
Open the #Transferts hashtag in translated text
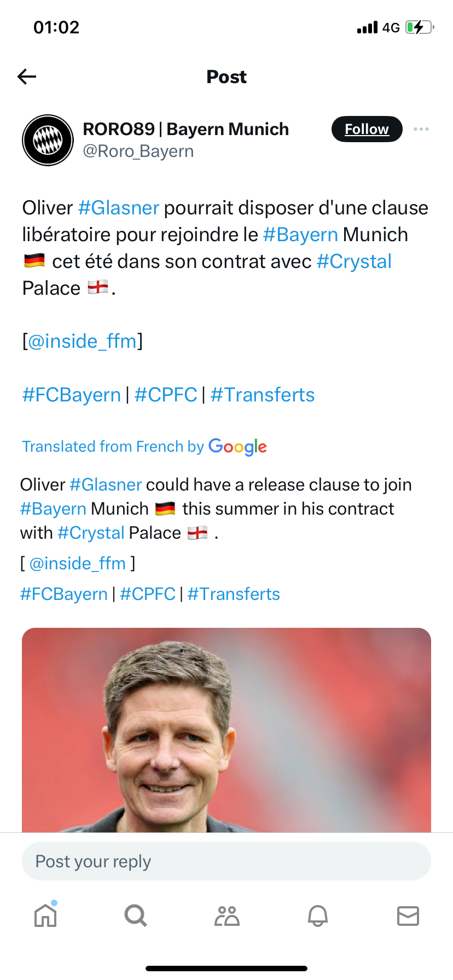click(x=234, y=594)
